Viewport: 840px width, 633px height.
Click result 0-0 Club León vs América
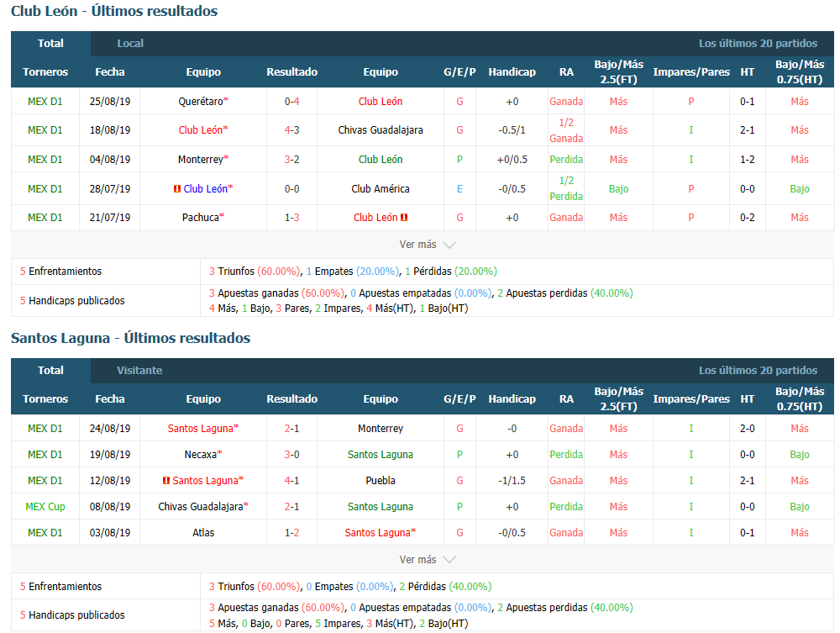pyautogui.click(x=292, y=188)
